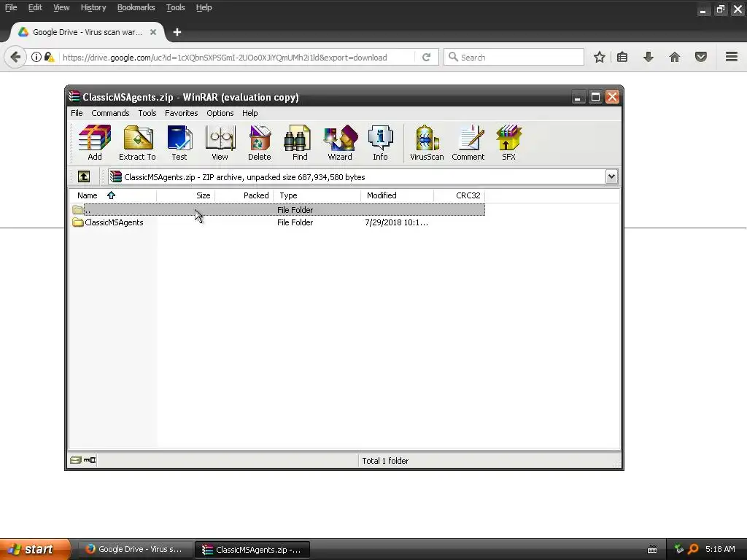Sort by the Type column header
The width and height of the screenshot is (747, 560).
tap(317, 195)
